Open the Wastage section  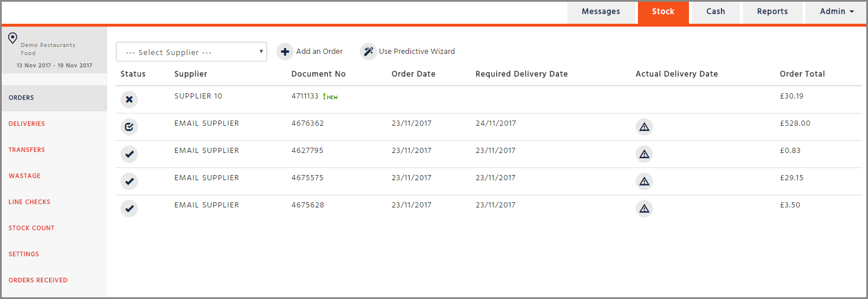[x=24, y=176]
